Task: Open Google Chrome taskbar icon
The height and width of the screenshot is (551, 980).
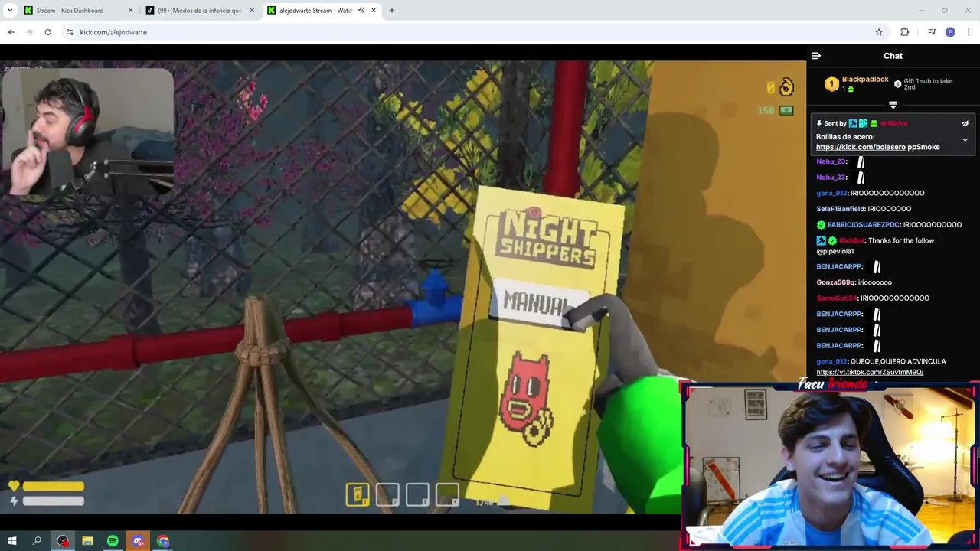Action: (163, 541)
